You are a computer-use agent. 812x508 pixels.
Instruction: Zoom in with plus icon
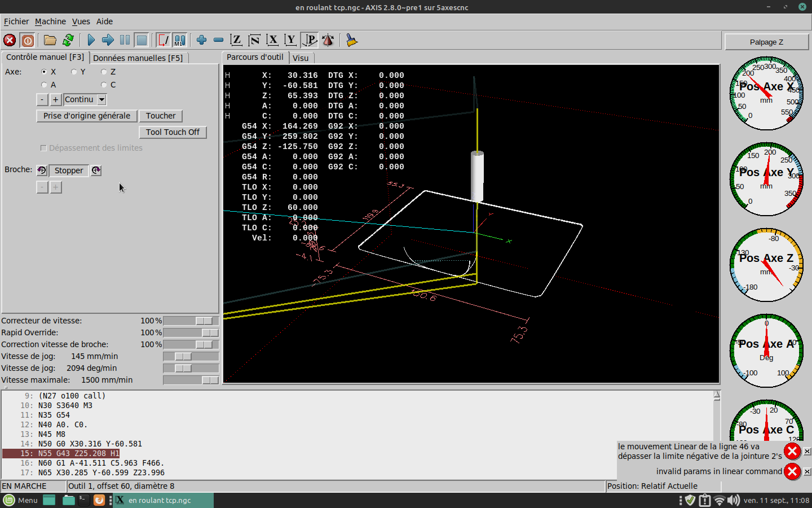point(201,40)
